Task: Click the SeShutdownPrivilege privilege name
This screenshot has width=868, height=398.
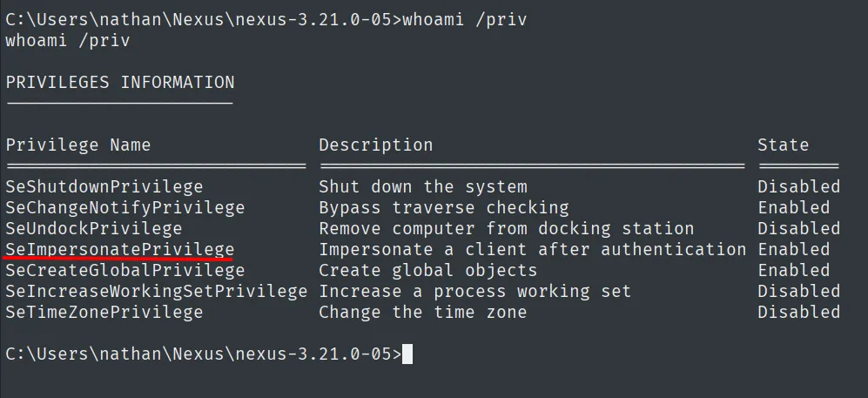Action: (x=104, y=186)
